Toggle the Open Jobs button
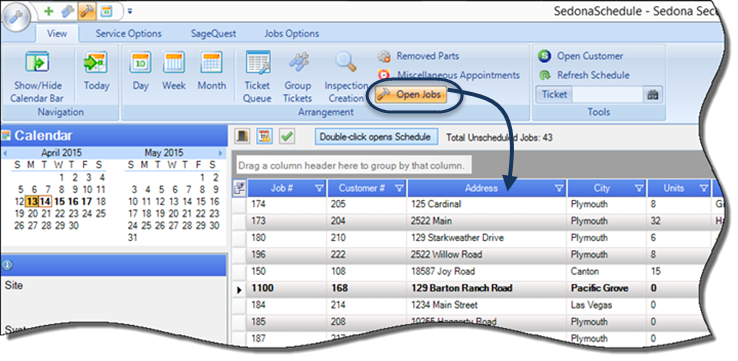Screen dimensions: 738x361 pyautogui.click(x=410, y=95)
